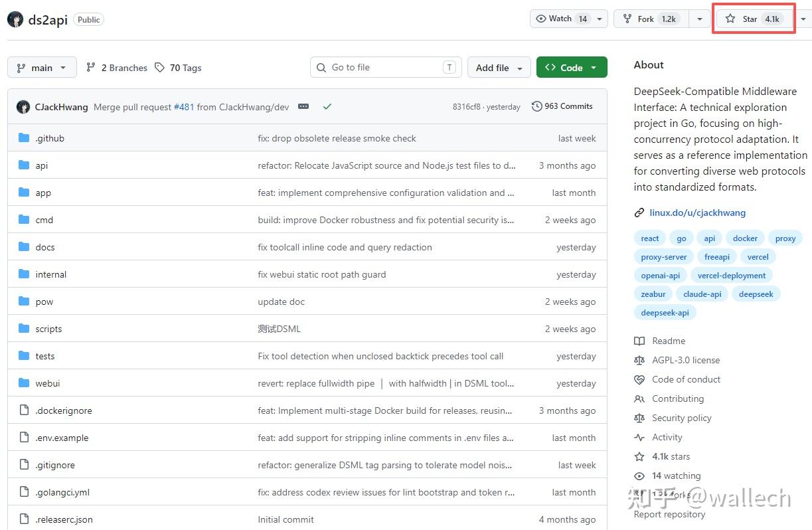812x530 pixels.
Task: Open the 4.1k stars link in About
Action: click(671, 456)
